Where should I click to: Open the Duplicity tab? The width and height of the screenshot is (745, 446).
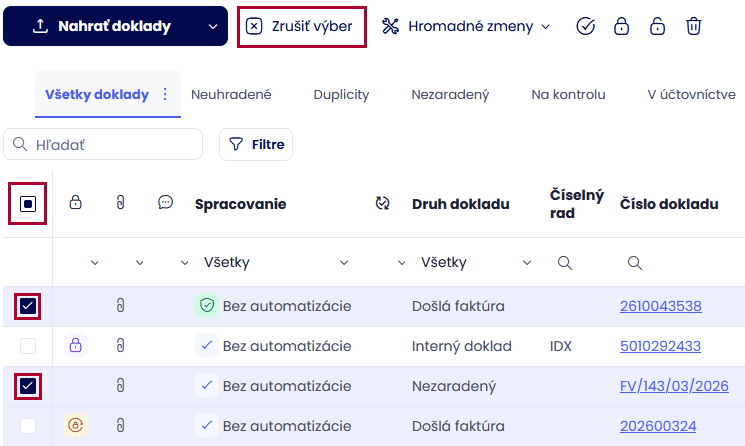(341, 94)
